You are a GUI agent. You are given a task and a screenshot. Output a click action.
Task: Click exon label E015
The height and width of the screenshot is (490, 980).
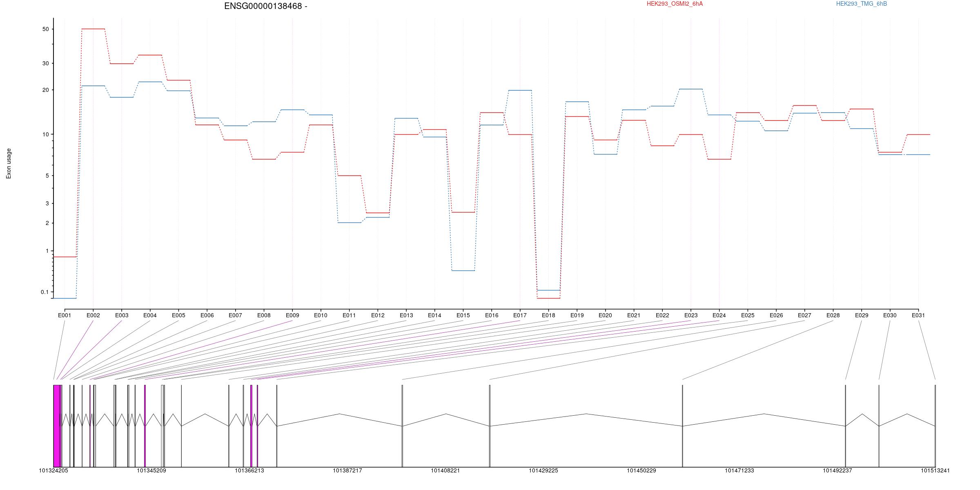click(x=463, y=315)
